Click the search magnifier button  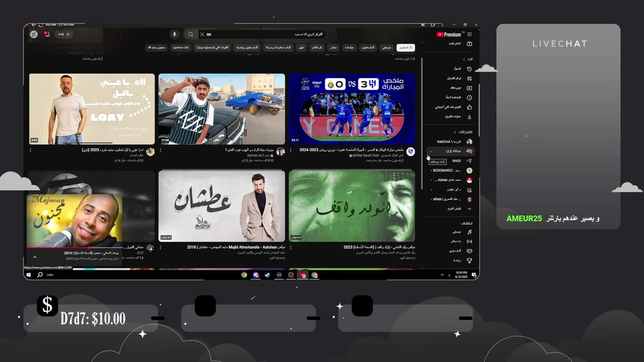[x=191, y=34]
